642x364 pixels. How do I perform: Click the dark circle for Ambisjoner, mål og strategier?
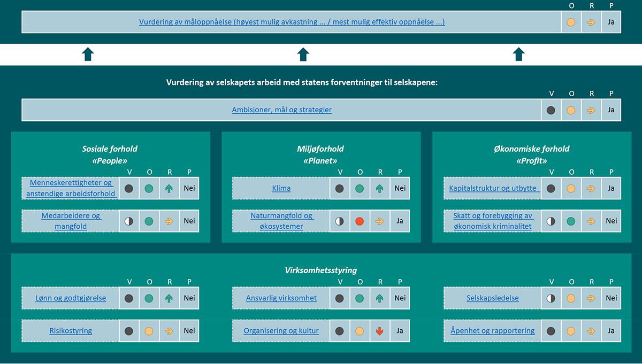coord(551,110)
